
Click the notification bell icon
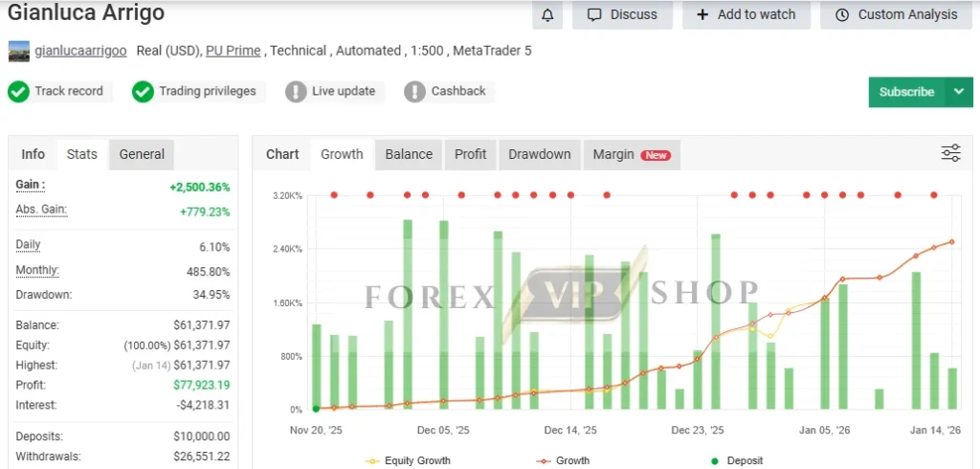547,15
